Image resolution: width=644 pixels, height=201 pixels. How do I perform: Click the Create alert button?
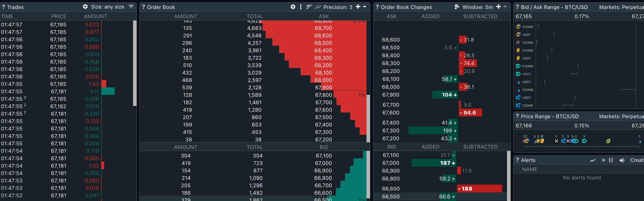click(637, 160)
